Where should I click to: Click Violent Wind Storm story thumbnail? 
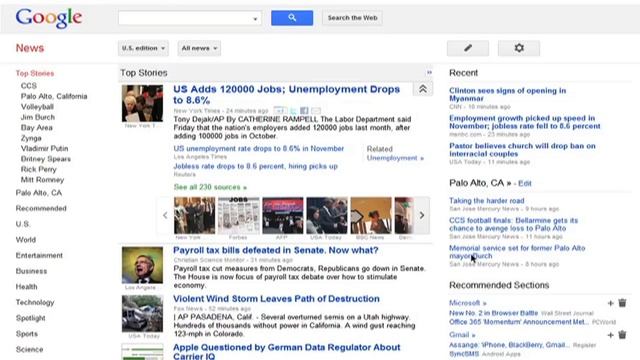[142, 313]
